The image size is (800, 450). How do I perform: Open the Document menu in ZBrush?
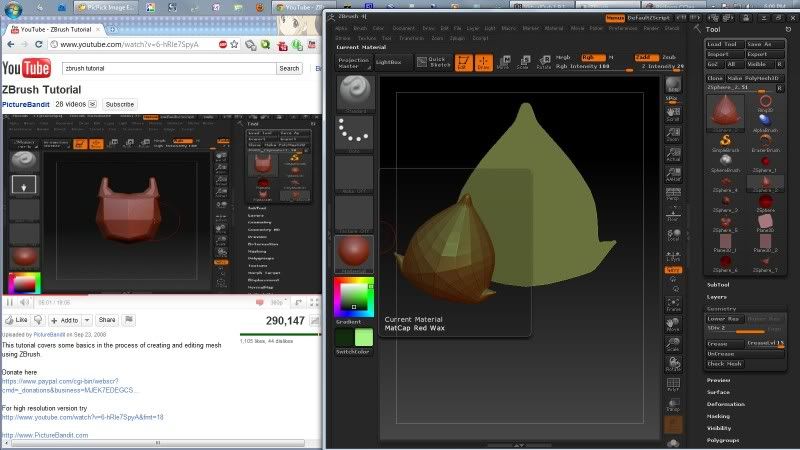[x=404, y=29]
